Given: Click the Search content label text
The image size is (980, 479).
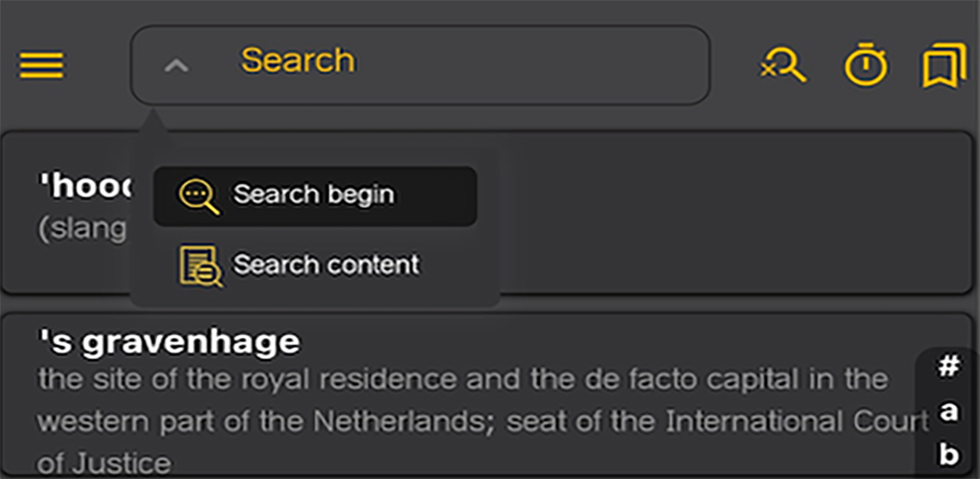Looking at the screenshot, I should point(326,265).
